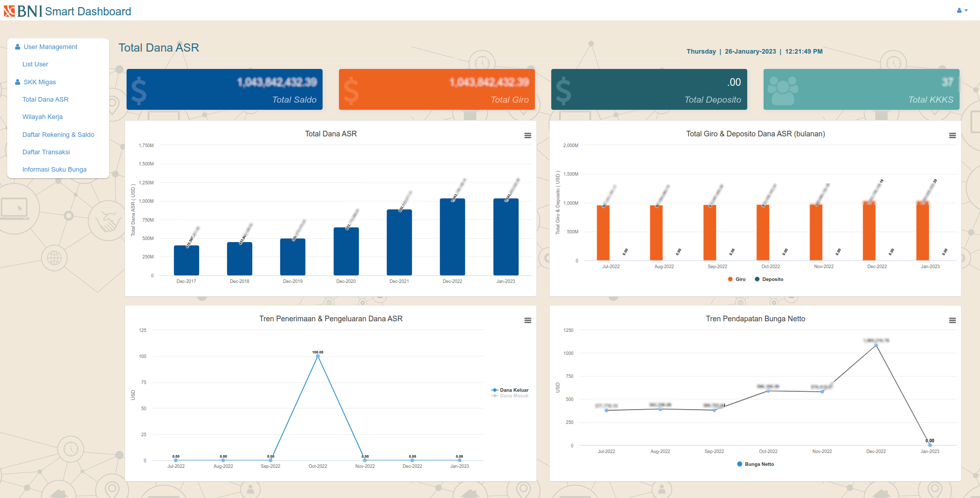Click the dollar icon on Total Saldo card
Screen dimensions: 980x498
[139, 90]
